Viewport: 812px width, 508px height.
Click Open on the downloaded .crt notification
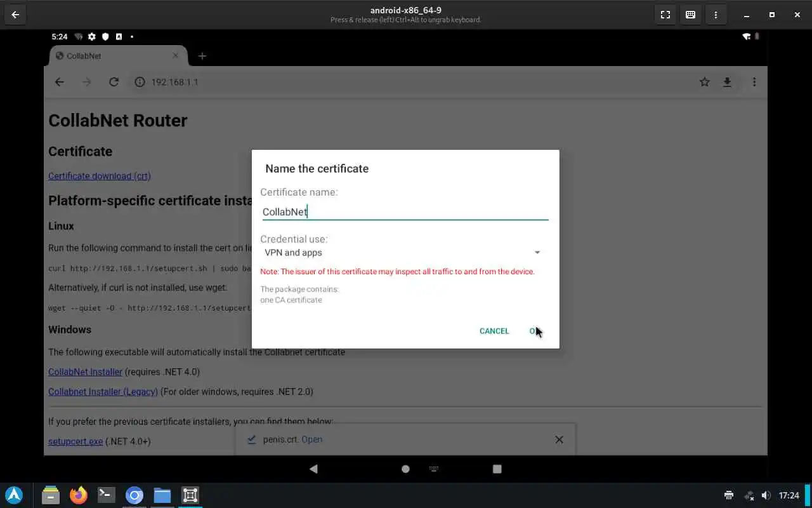311,439
